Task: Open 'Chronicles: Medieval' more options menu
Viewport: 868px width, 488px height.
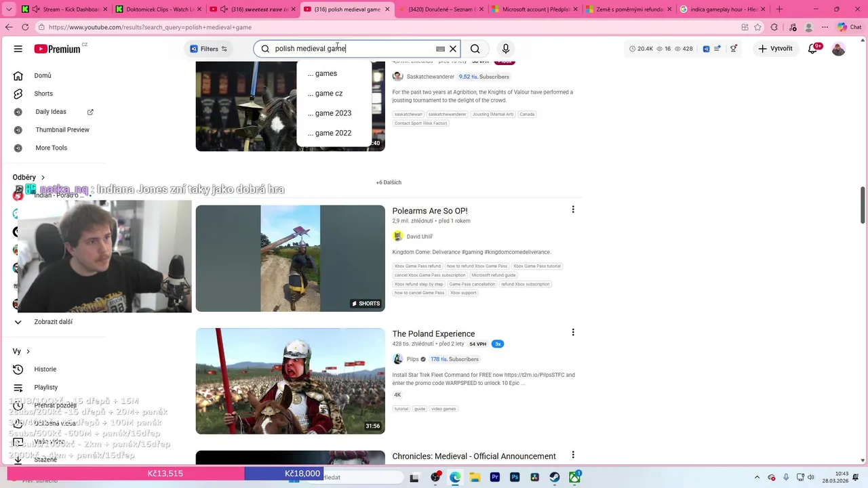Action: 573,455
